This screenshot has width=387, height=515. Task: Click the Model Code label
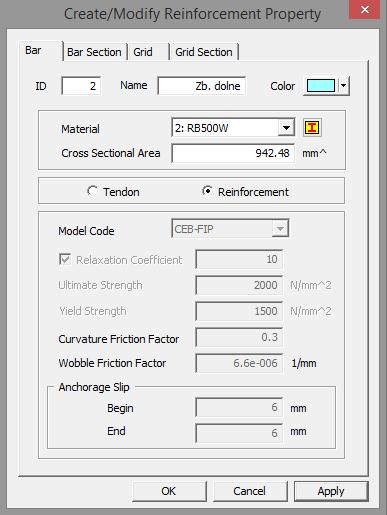tap(86, 231)
